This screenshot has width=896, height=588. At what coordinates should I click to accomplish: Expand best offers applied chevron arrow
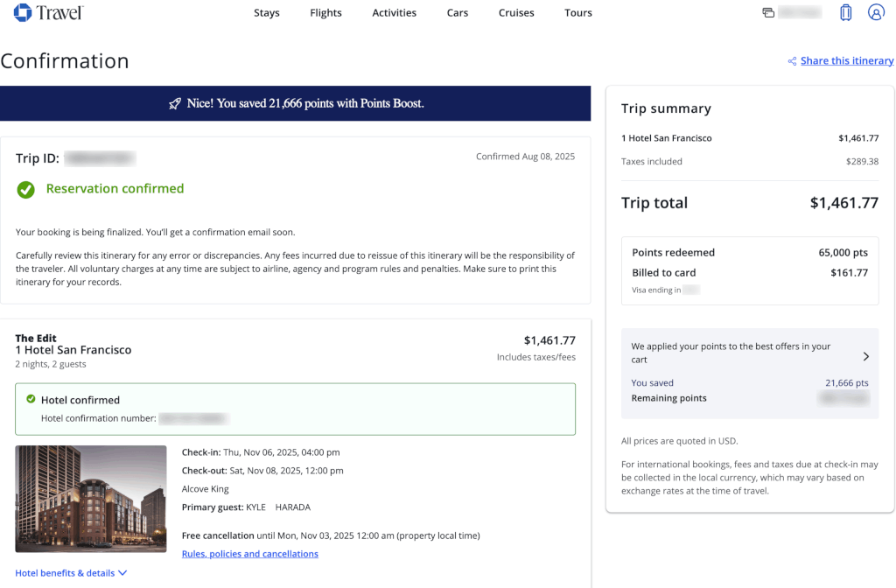[x=865, y=357]
